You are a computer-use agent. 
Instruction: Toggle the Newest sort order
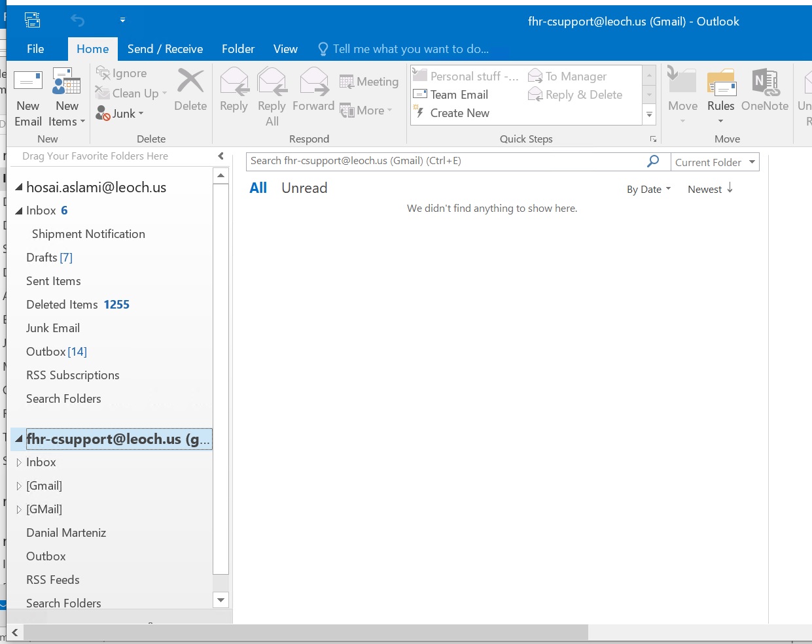tap(710, 189)
